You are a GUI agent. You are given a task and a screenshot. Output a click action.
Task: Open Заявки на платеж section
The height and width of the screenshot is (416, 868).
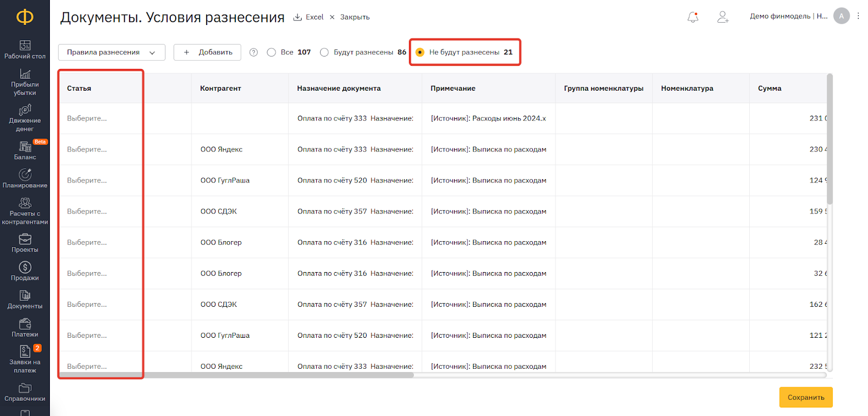click(25, 359)
